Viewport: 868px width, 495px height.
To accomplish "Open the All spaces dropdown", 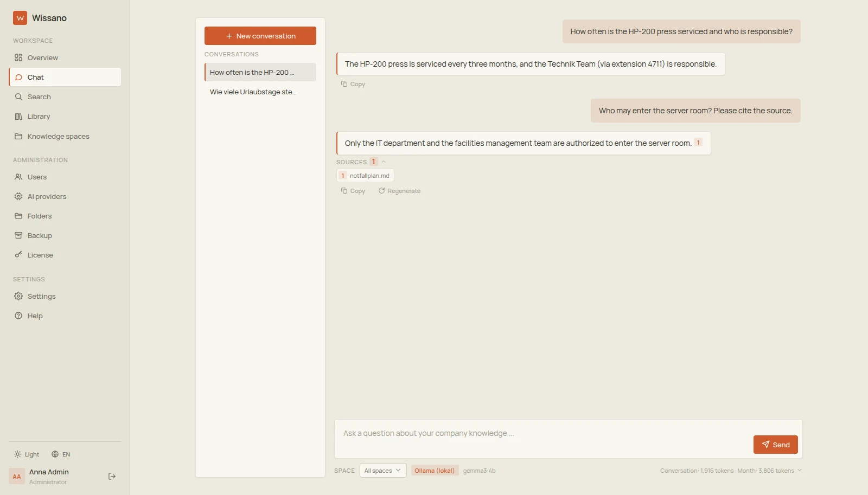I will pyautogui.click(x=383, y=471).
